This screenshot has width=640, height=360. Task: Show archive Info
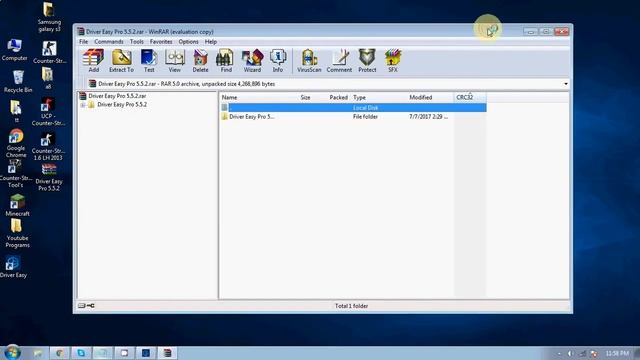(278, 60)
